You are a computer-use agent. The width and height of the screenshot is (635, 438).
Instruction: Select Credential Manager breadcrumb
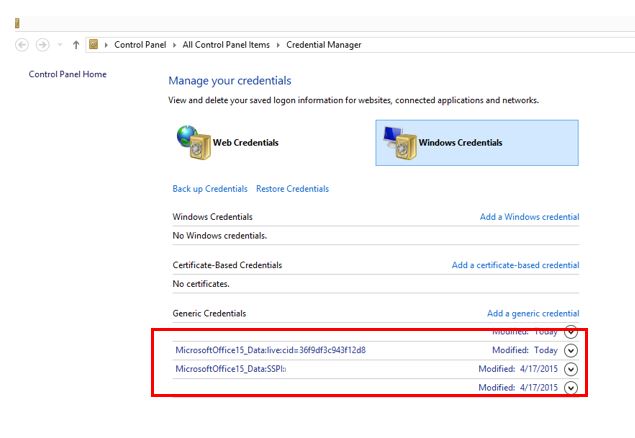[324, 45]
